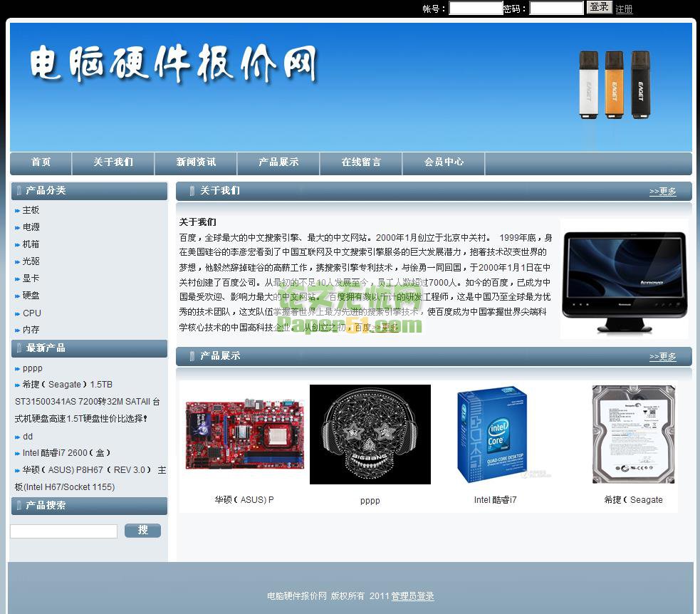The width and height of the screenshot is (700, 614).
Task: Click the USB flash drives banner image
Action: click(x=615, y=85)
